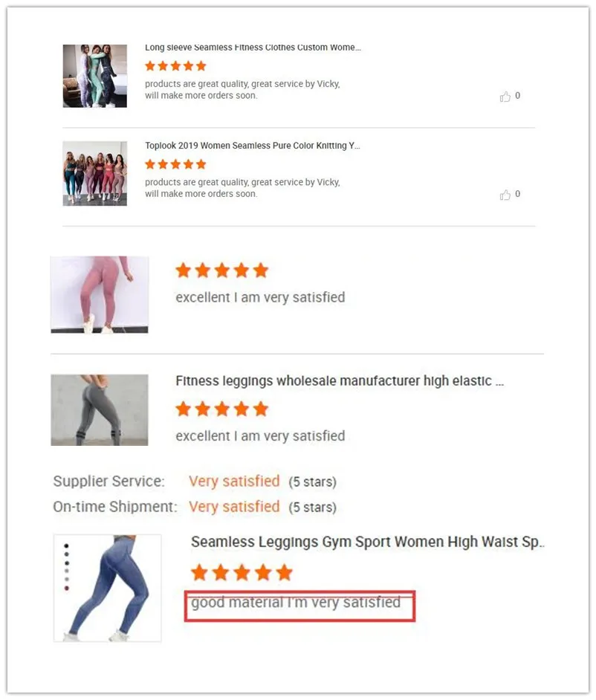Select the top black color dot swatch
The image size is (596, 700).
click(x=67, y=545)
